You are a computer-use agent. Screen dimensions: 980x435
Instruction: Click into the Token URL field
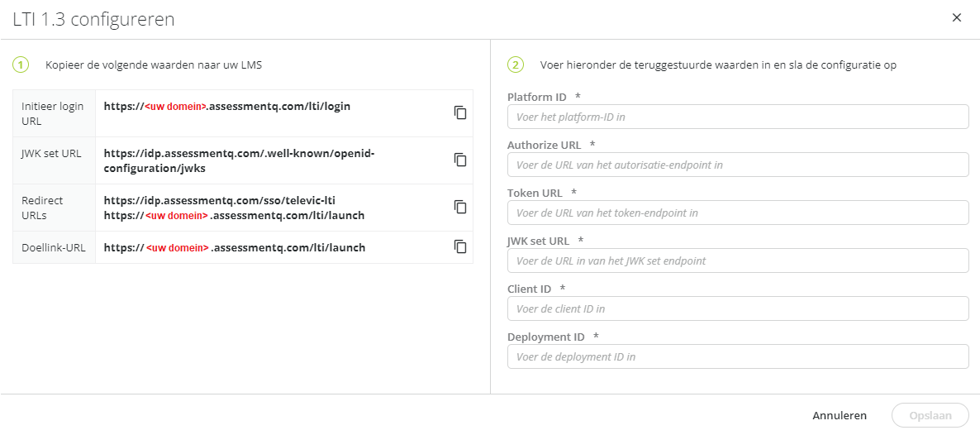pos(738,213)
